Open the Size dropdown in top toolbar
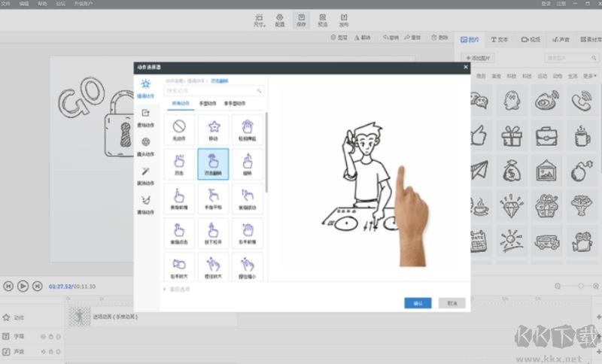The height and width of the screenshot is (364, 602). 259,20
